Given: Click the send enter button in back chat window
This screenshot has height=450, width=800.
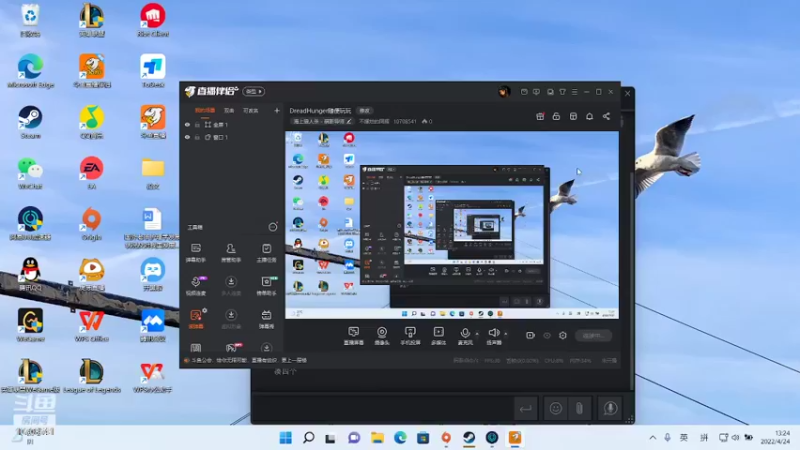Looking at the screenshot, I should click(526, 408).
